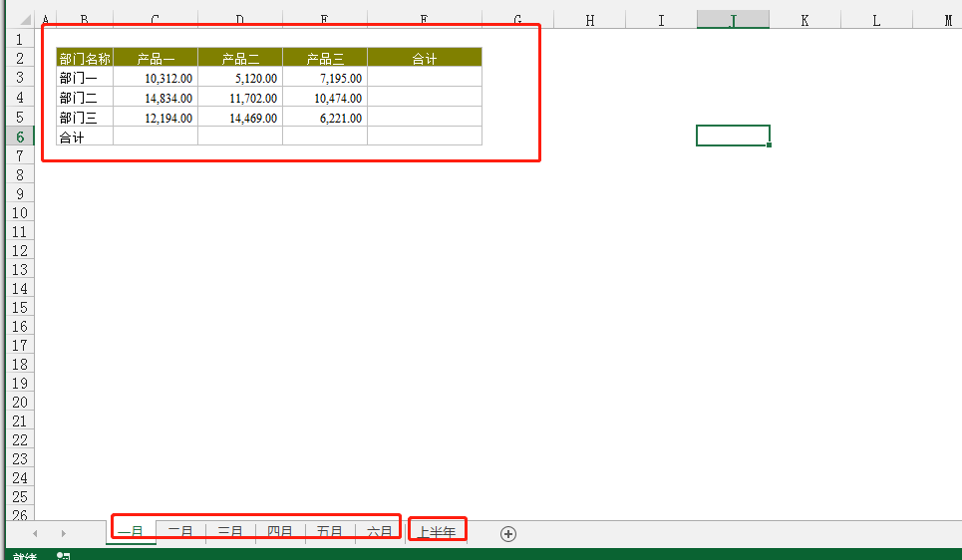Image resolution: width=962 pixels, height=560 pixels.
Task: Click the cell containing 11,702.00
Action: [x=240, y=97]
